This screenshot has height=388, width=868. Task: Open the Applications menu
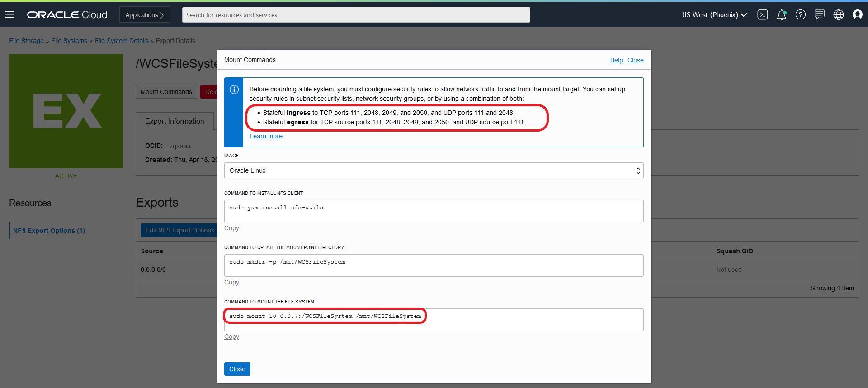pyautogui.click(x=145, y=15)
